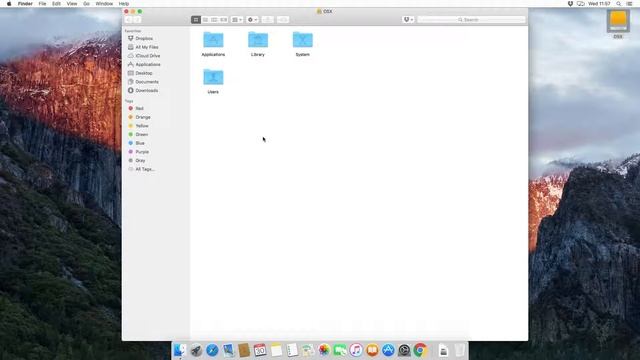
Task: Open the Go menu
Action: pos(86,4)
